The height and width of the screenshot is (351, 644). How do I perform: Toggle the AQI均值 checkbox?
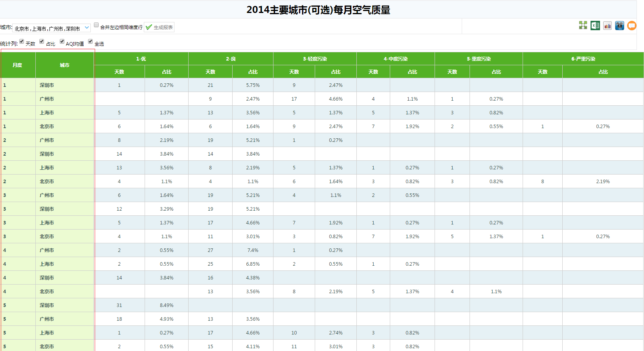pos(62,41)
